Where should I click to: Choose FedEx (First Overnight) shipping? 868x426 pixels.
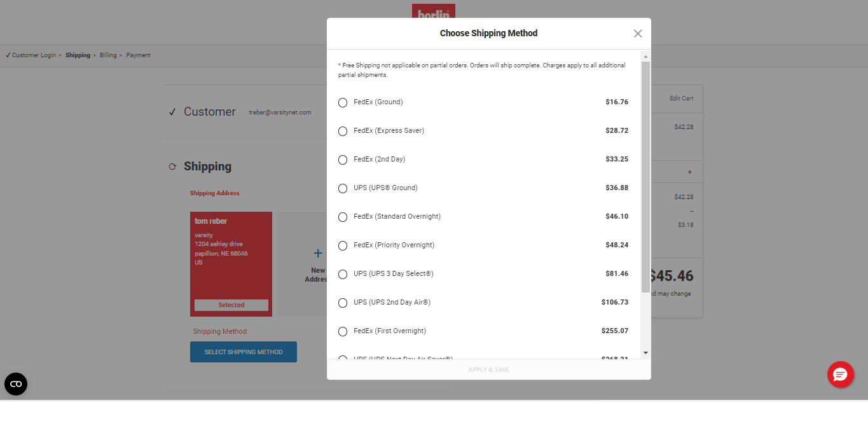pyautogui.click(x=343, y=331)
